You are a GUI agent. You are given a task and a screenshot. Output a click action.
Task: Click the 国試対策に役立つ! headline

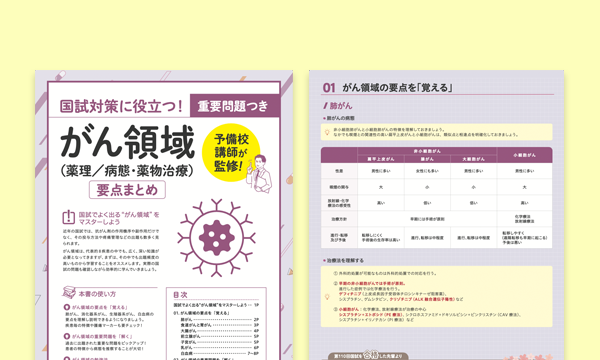coord(121,106)
